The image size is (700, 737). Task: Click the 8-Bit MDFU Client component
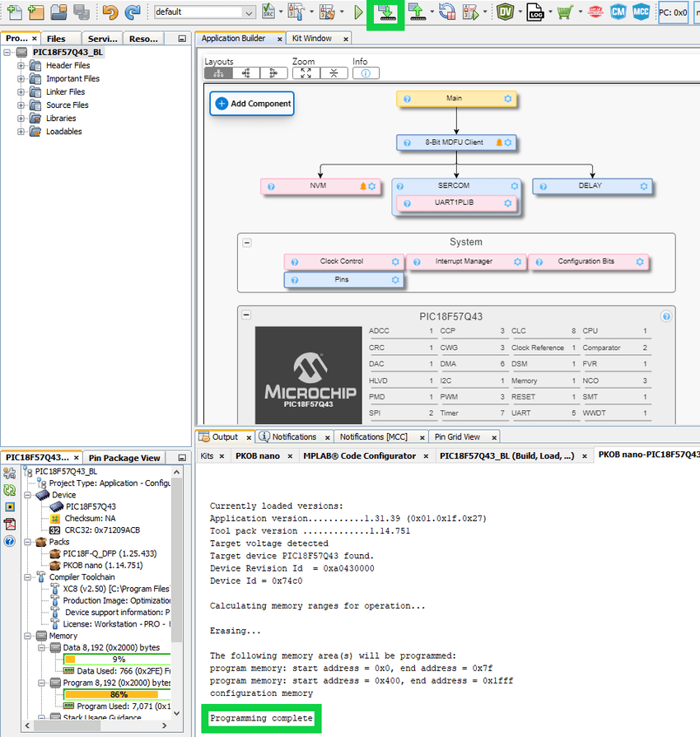tap(455, 142)
